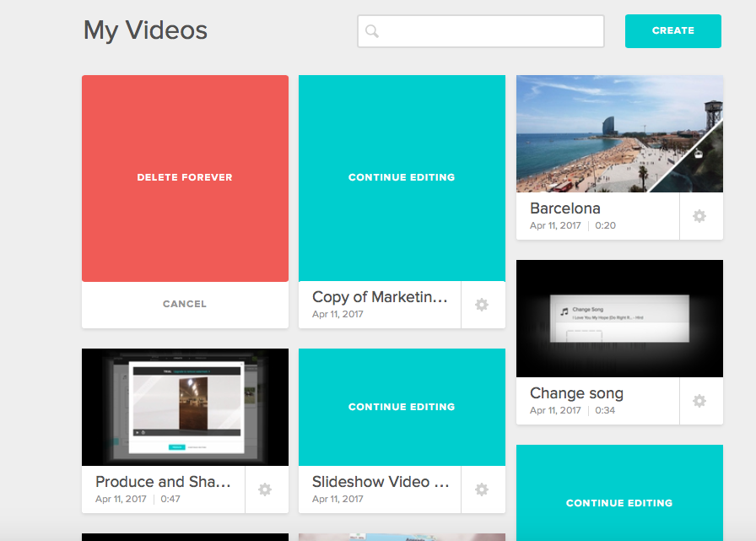756x541 pixels.
Task: Open the settings gear for Barcelona
Action: pos(699,216)
